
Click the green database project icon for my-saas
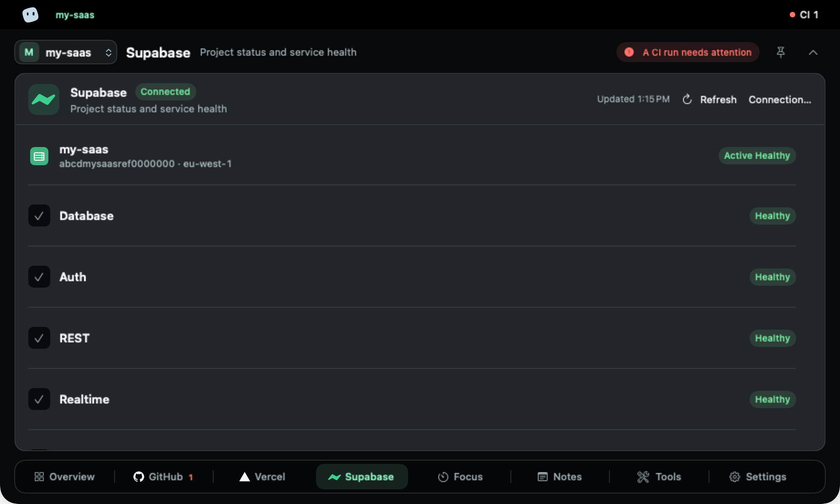pos(39,156)
